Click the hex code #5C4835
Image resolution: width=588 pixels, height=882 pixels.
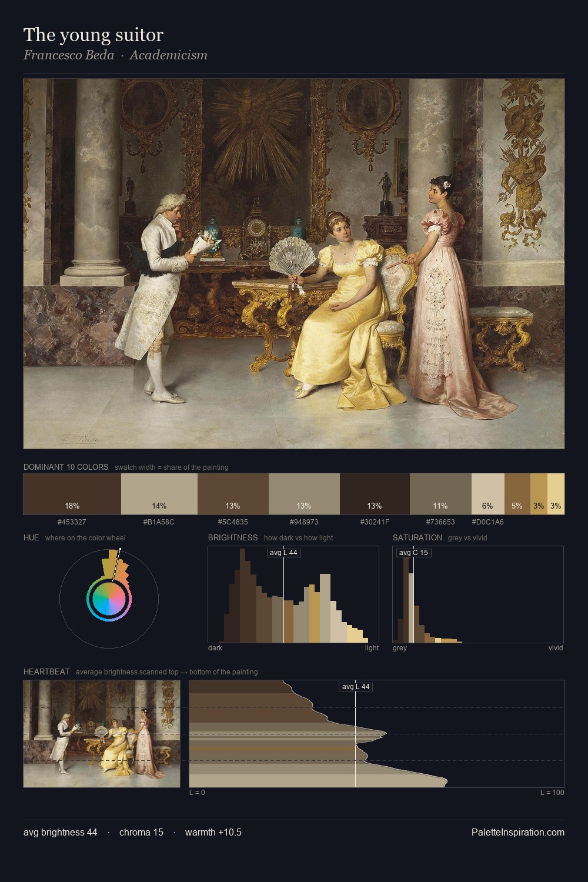[x=233, y=522]
